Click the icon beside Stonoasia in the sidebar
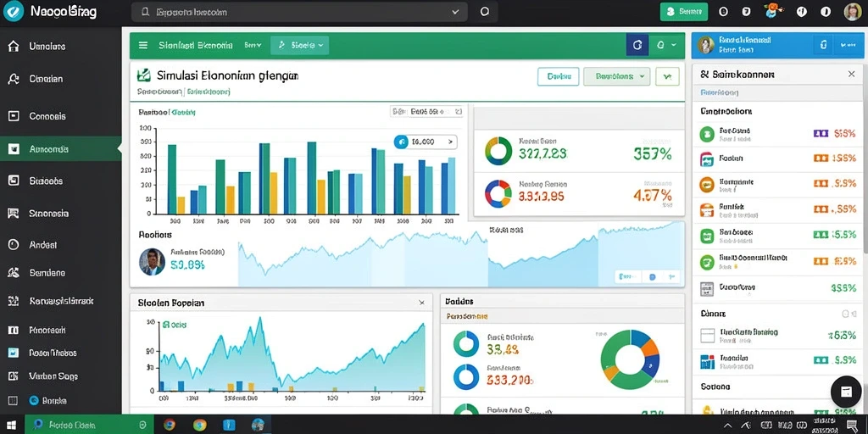This screenshot has width=868, height=434. click(14, 213)
